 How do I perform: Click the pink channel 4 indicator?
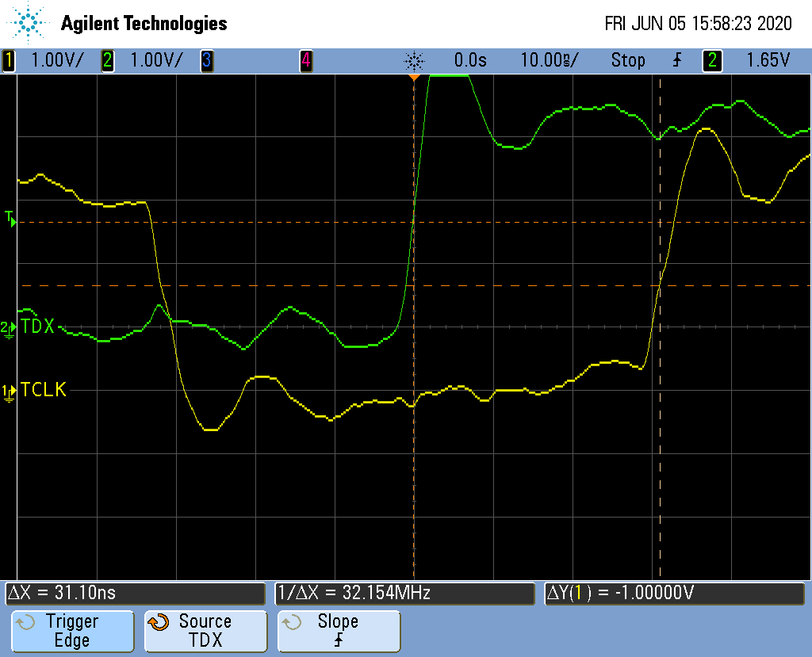coord(305,60)
